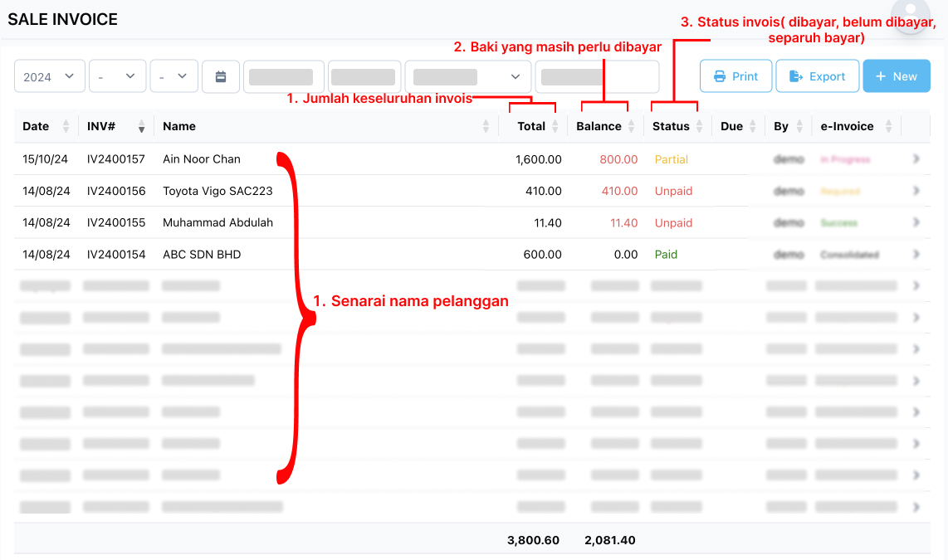Select invoice number IV2400154
This screenshot has width=948, height=560.
pos(116,255)
